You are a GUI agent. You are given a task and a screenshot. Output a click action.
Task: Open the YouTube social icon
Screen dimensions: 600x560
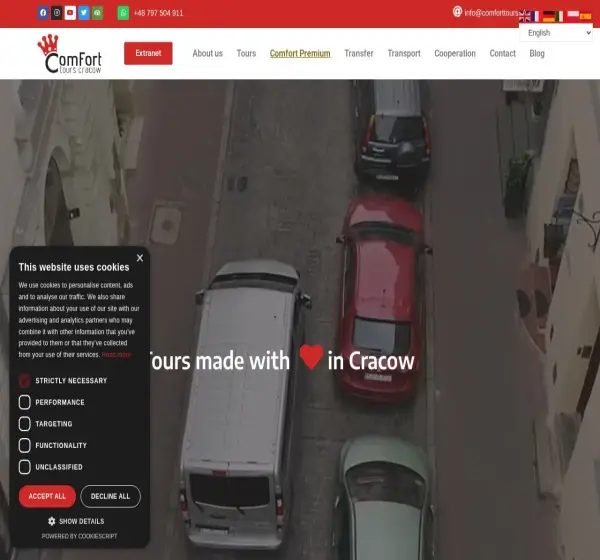(70, 13)
